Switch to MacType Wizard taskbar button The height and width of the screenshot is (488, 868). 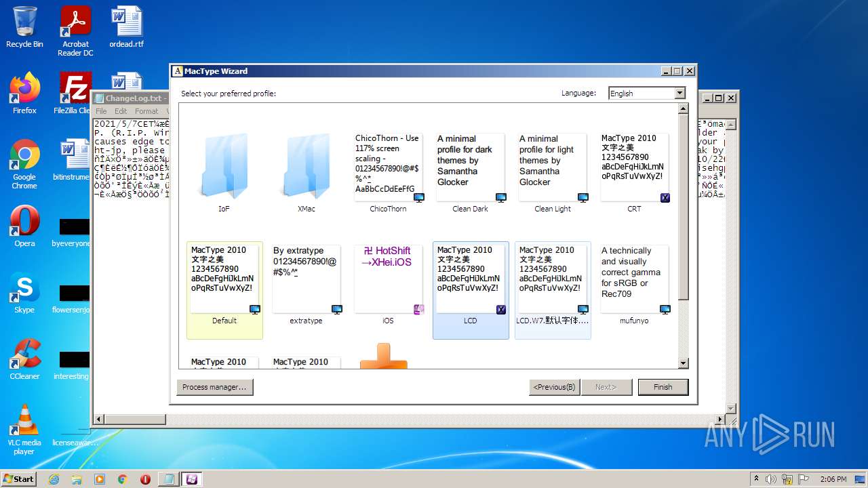tap(192, 479)
